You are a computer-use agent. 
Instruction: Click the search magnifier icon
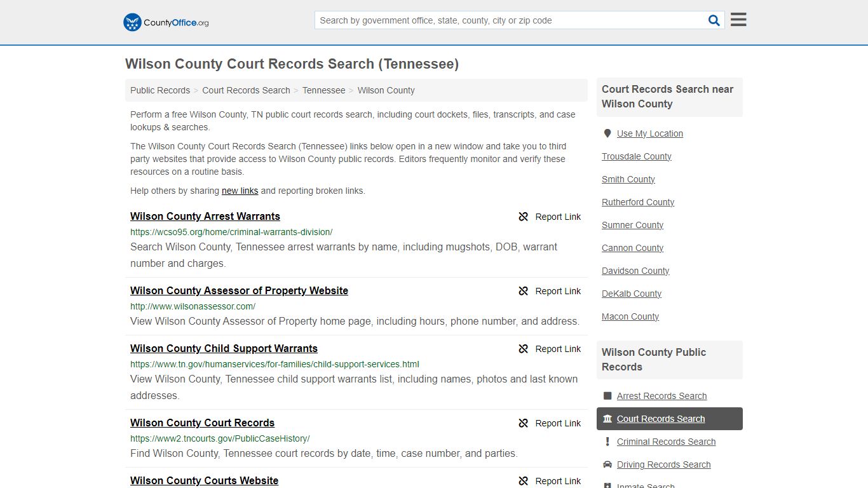(714, 20)
